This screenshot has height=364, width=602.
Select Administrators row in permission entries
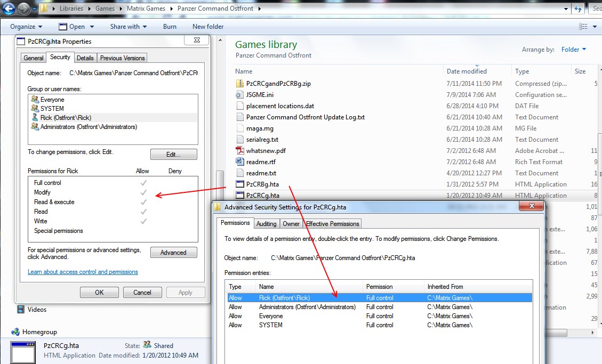380,307
